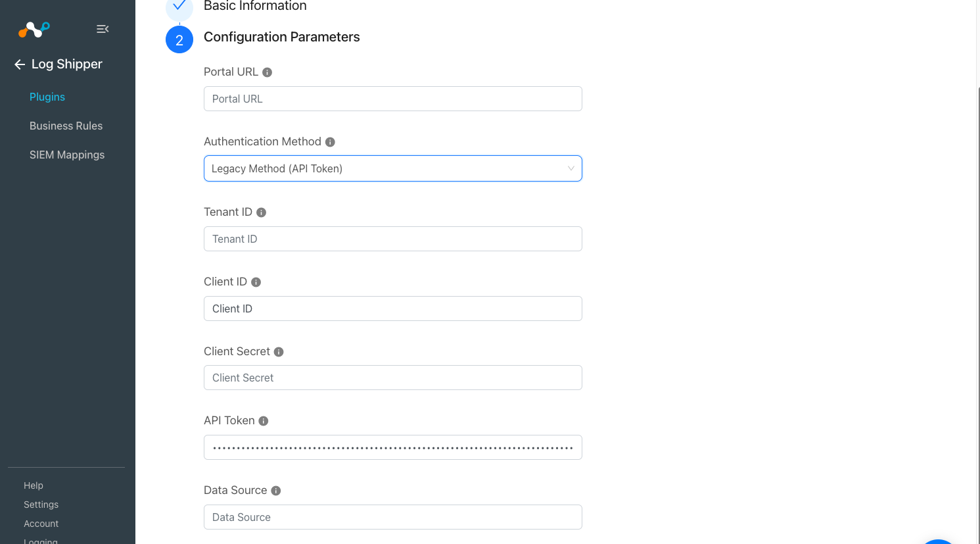Open the Account link

pyautogui.click(x=41, y=524)
